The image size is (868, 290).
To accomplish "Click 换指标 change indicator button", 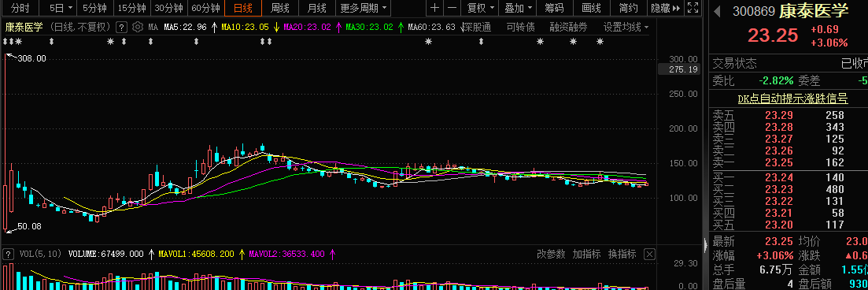I will pyautogui.click(x=622, y=254).
